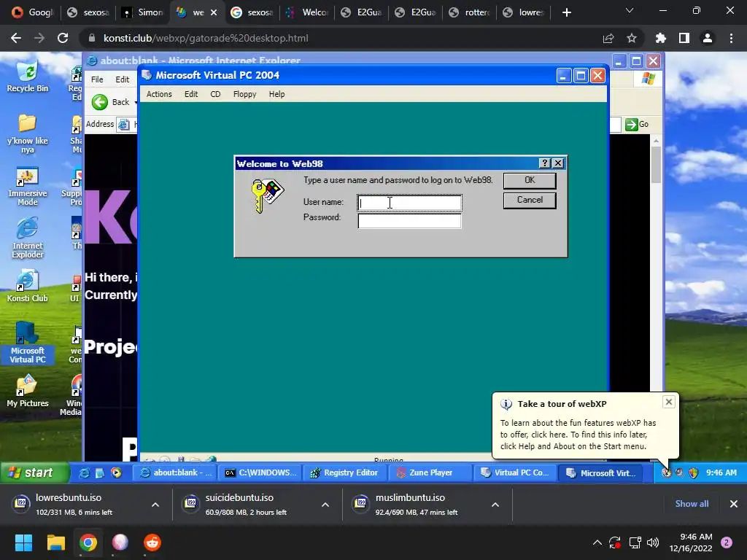747x560 pixels.
Task: Open the Actions menu in Virtual PC
Action: 159,94
